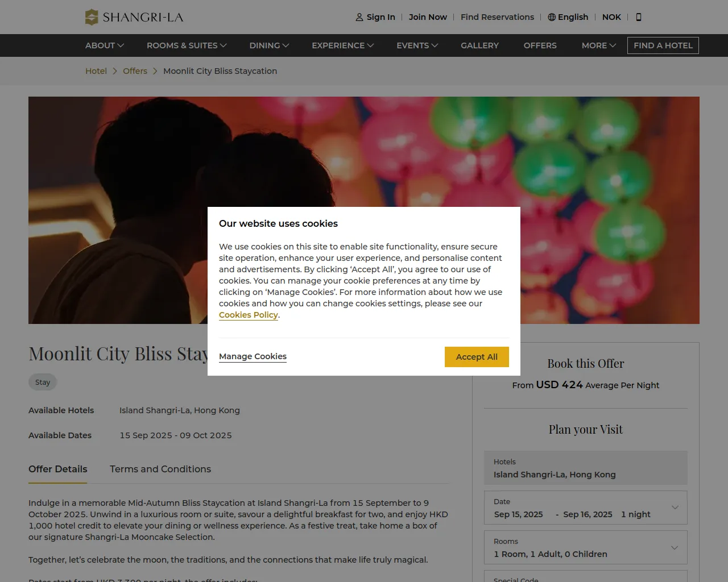Image resolution: width=728 pixels, height=582 pixels.
Task: Click the globe language icon
Action: (x=552, y=17)
